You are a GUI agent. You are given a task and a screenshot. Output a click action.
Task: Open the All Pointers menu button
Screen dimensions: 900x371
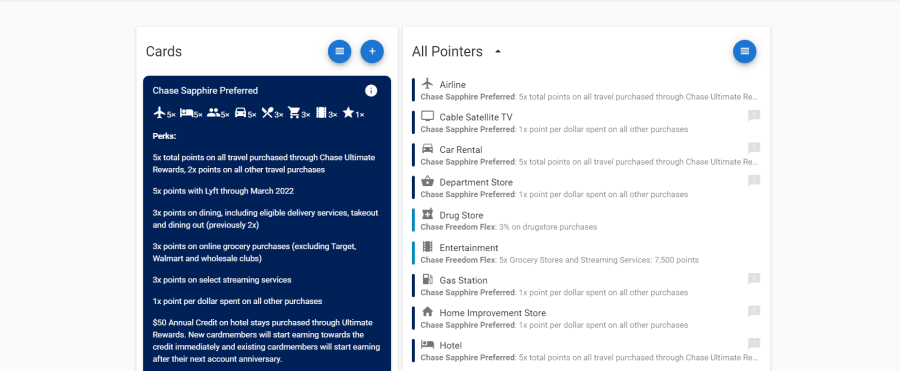pos(744,51)
